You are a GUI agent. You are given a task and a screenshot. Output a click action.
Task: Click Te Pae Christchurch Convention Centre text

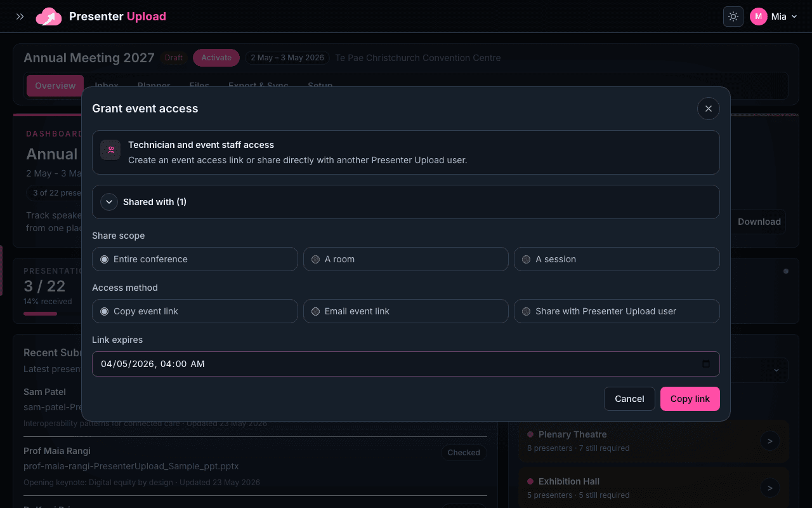click(x=418, y=58)
